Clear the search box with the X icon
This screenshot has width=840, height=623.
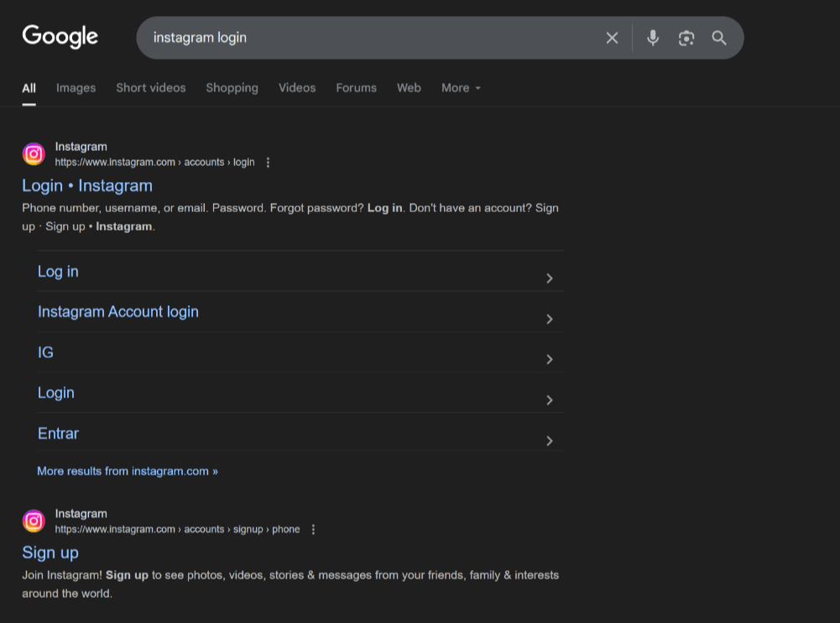612,38
